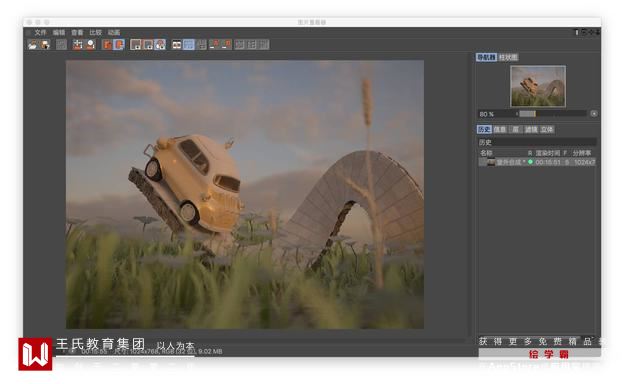Toggle the highlighted blue compare toolbar icon
This screenshot has height=384, width=640.
[x=189, y=44]
